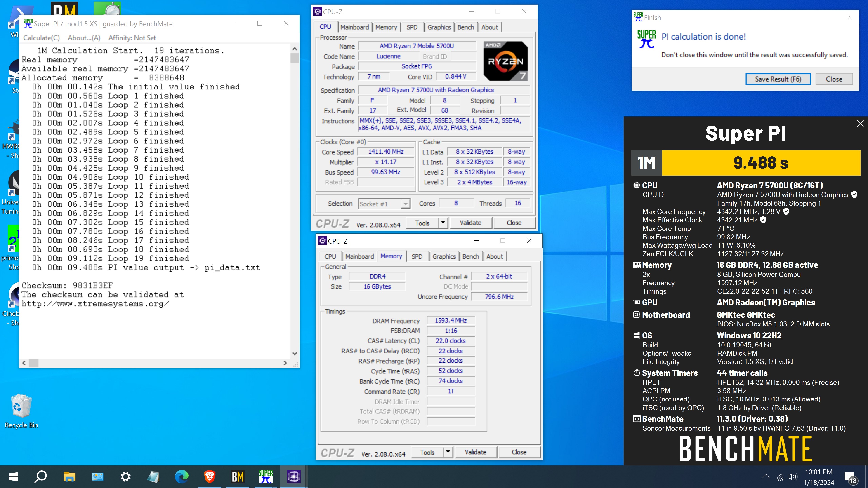The width and height of the screenshot is (868, 488).
Task: Open Bench tab in bottom CPU-Z
Action: (x=471, y=256)
